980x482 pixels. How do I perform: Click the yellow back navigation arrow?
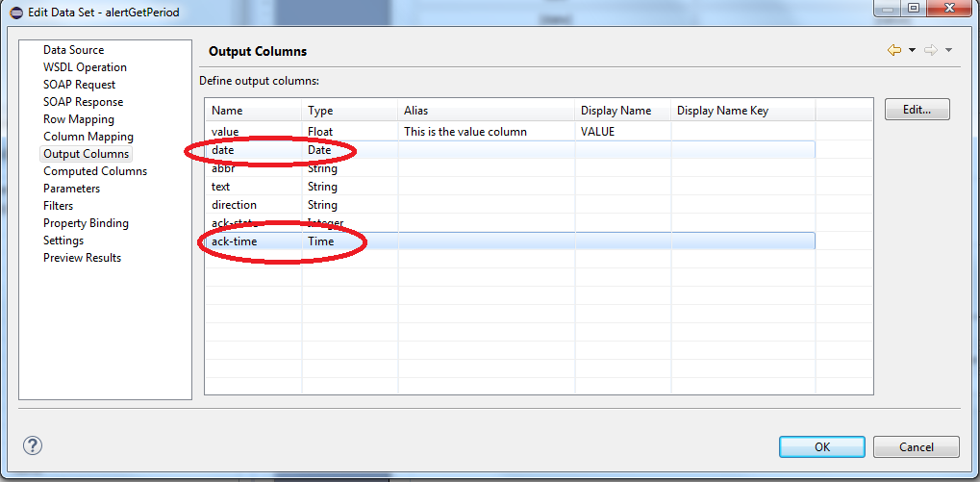[x=894, y=50]
